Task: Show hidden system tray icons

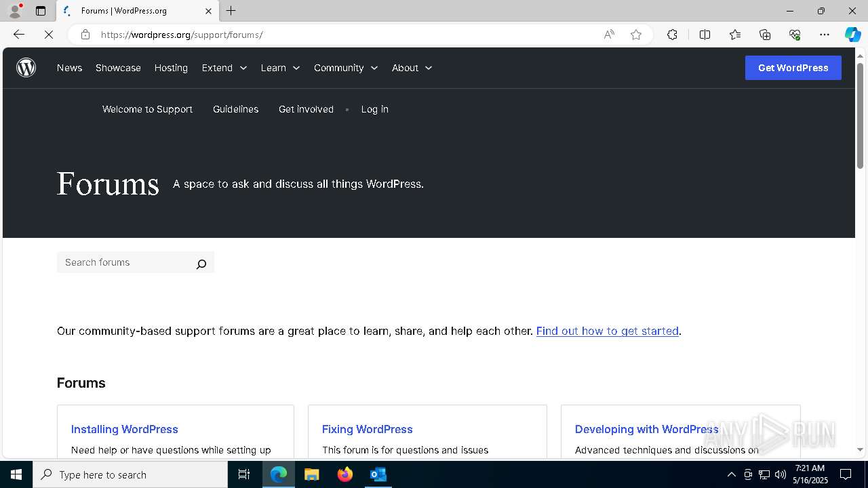Action: pos(731,474)
